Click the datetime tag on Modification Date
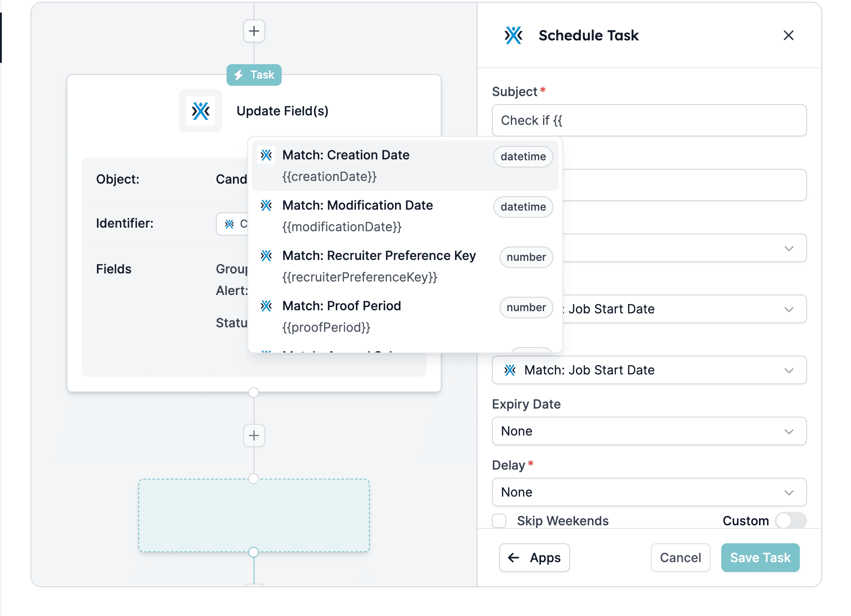 pos(523,207)
